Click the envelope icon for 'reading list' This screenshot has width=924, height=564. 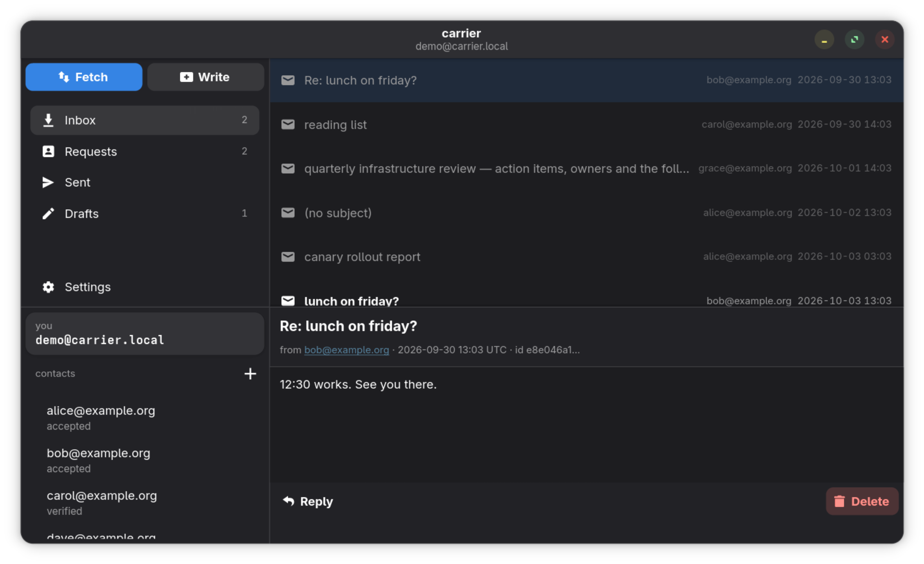[x=288, y=124]
